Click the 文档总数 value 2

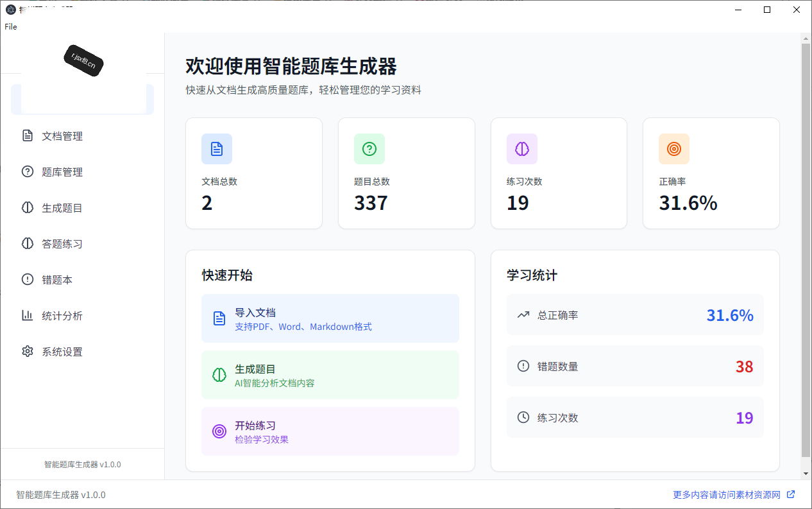tap(207, 203)
